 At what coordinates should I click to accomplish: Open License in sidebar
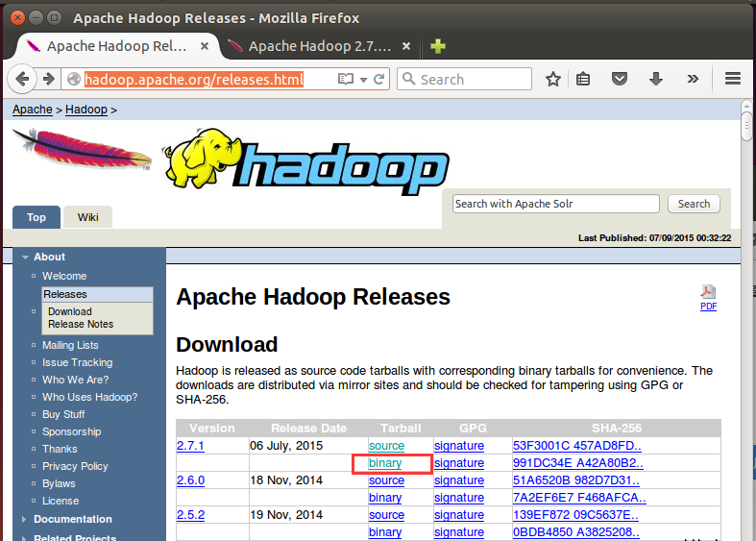coord(61,501)
